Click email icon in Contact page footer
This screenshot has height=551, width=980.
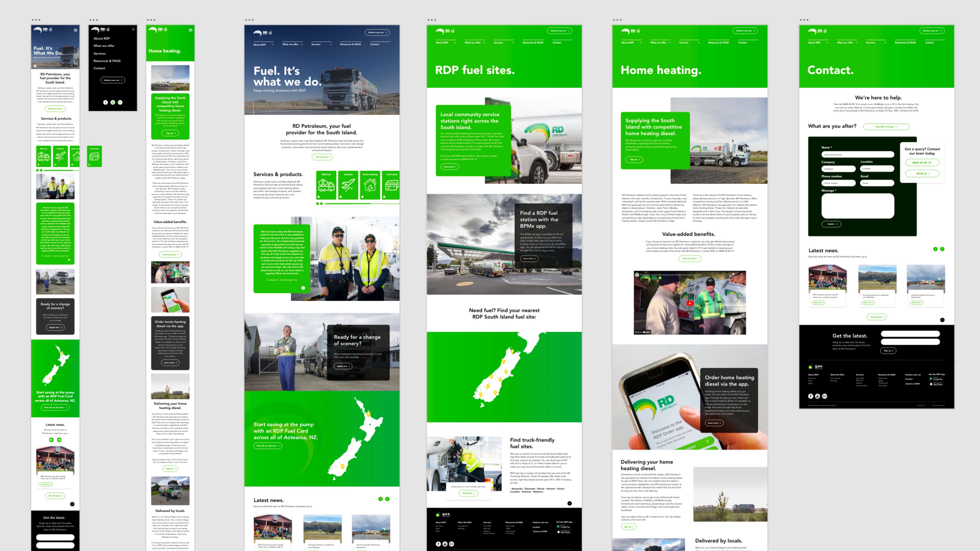[x=825, y=396]
